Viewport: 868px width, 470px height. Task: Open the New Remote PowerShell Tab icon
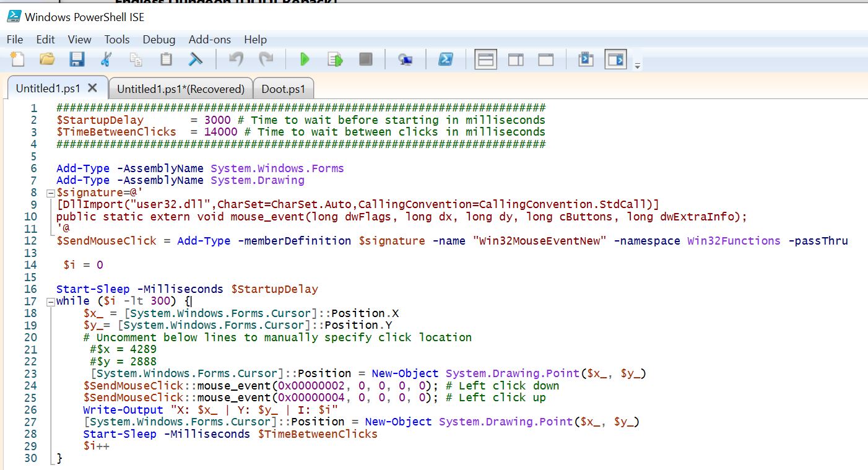pyautogui.click(x=406, y=59)
